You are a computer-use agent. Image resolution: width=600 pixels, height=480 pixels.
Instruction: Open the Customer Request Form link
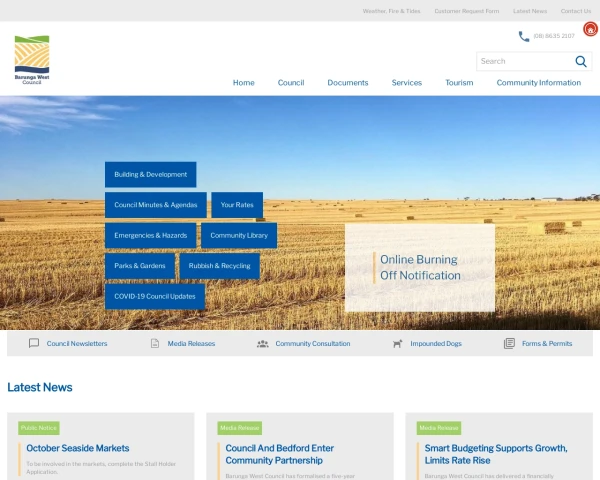tap(467, 11)
